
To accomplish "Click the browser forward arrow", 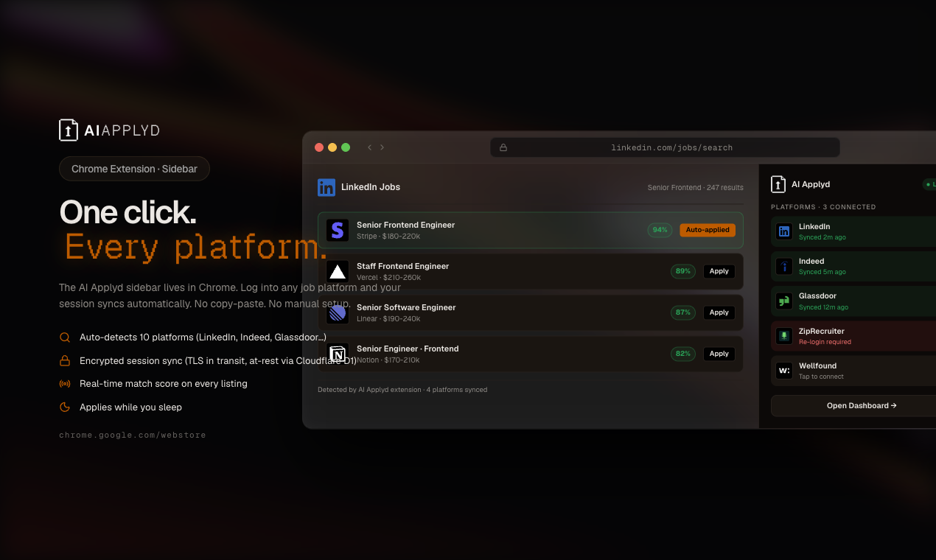I will (382, 147).
